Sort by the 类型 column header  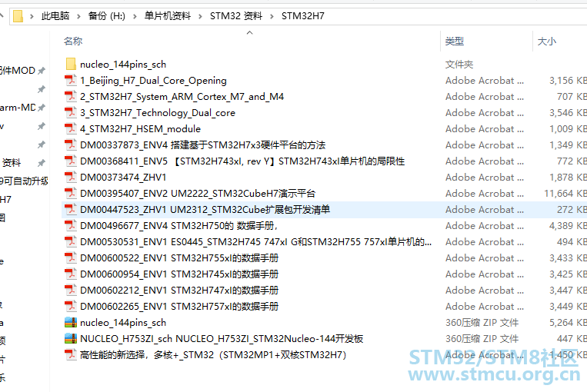[455, 42]
